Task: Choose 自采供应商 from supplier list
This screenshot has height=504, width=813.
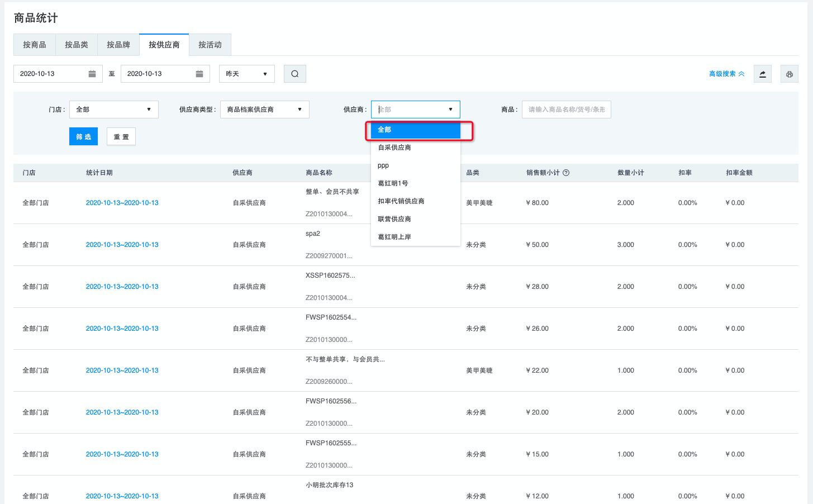Action: [394, 148]
